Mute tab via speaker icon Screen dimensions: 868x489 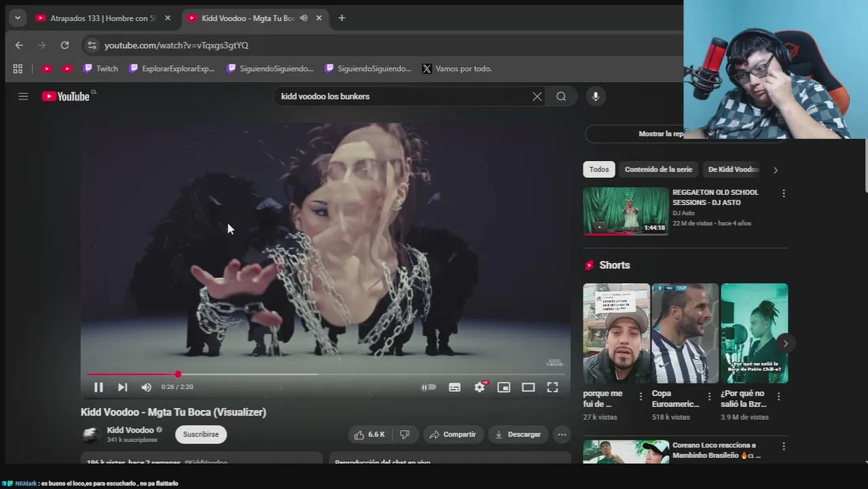tap(304, 18)
